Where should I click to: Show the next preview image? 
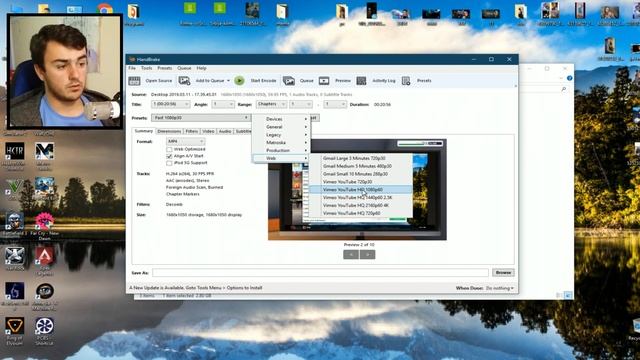pos(368,255)
